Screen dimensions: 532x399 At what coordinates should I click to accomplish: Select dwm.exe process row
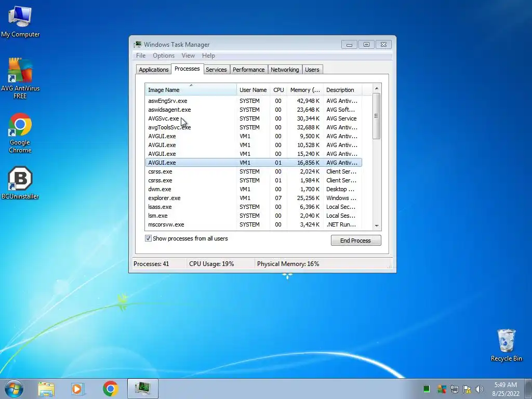coord(254,189)
